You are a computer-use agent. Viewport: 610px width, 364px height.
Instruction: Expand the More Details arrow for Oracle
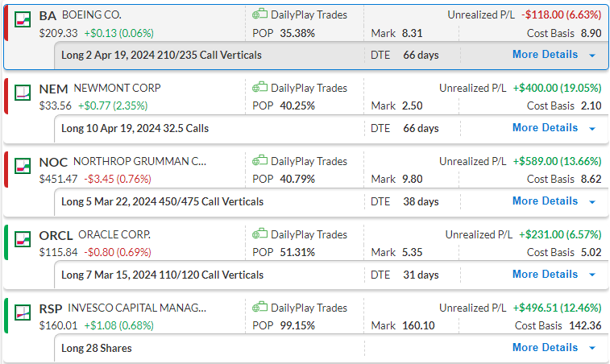pyautogui.click(x=592, y=275)
